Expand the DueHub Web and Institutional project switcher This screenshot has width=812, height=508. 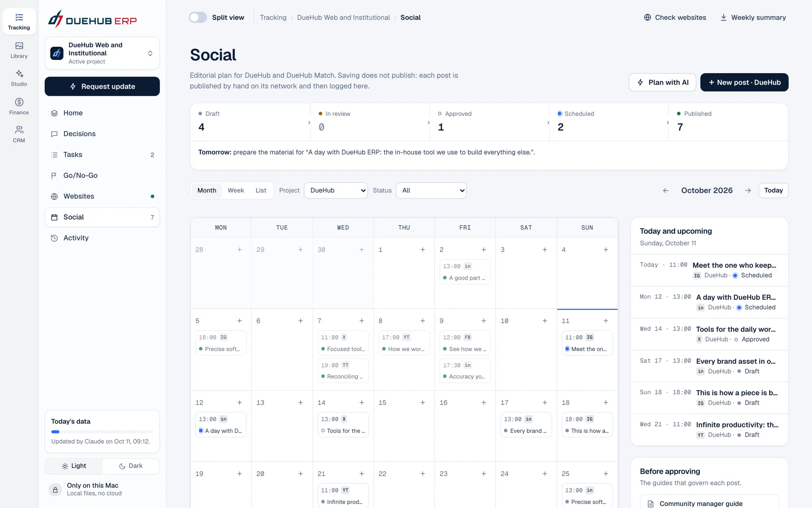[102, 53]
